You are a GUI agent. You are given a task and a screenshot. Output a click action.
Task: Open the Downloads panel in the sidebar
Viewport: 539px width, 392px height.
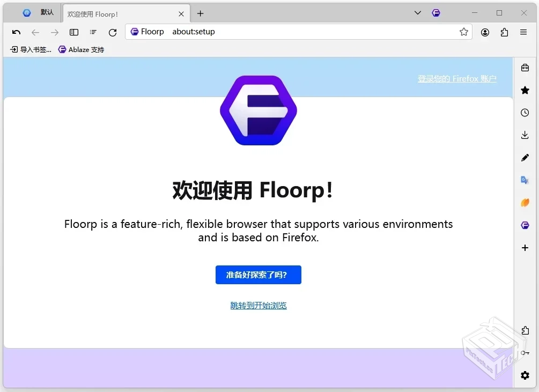[x=525, y=135]
